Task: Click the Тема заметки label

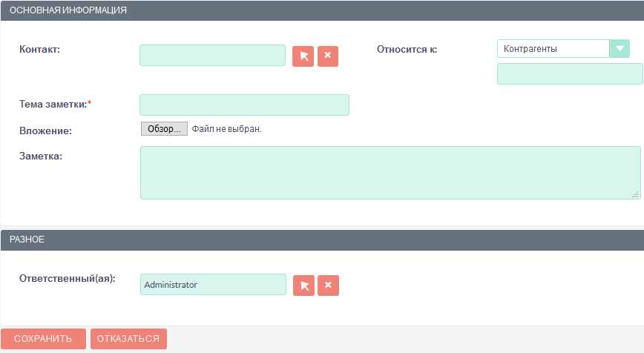Action: pos(53,105)
